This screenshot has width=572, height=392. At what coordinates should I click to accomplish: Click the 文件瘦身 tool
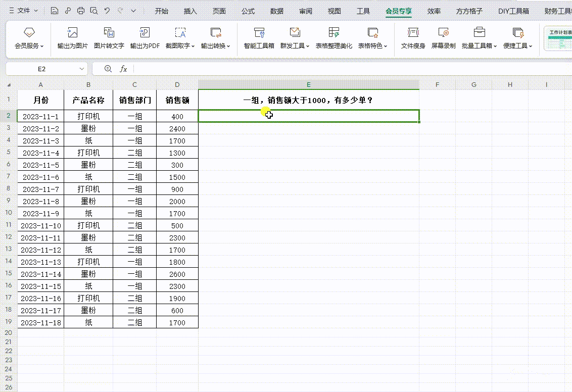point(413,38)
